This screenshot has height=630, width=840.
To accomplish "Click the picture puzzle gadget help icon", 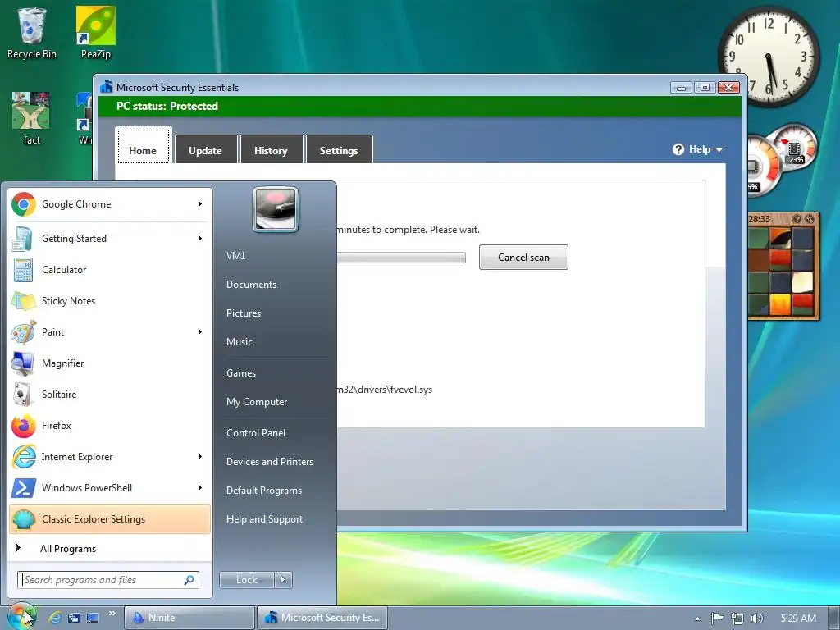I will tap(797, 218).
